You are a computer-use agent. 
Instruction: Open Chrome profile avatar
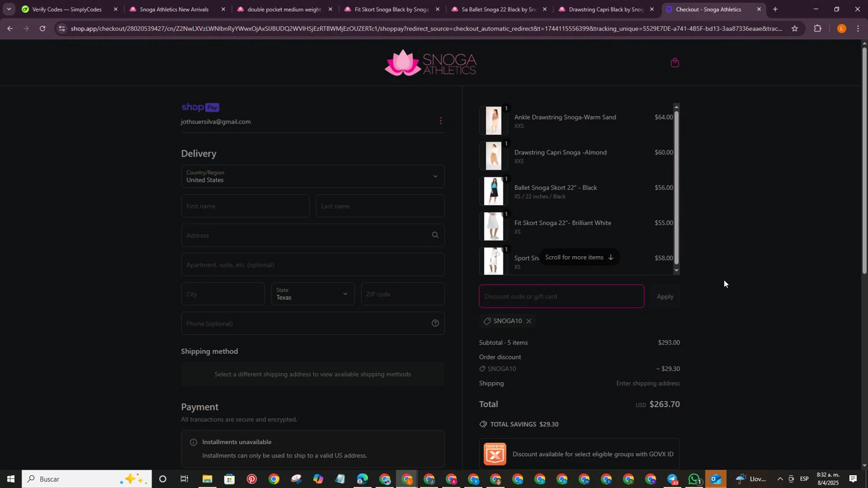tap(841, 28)
